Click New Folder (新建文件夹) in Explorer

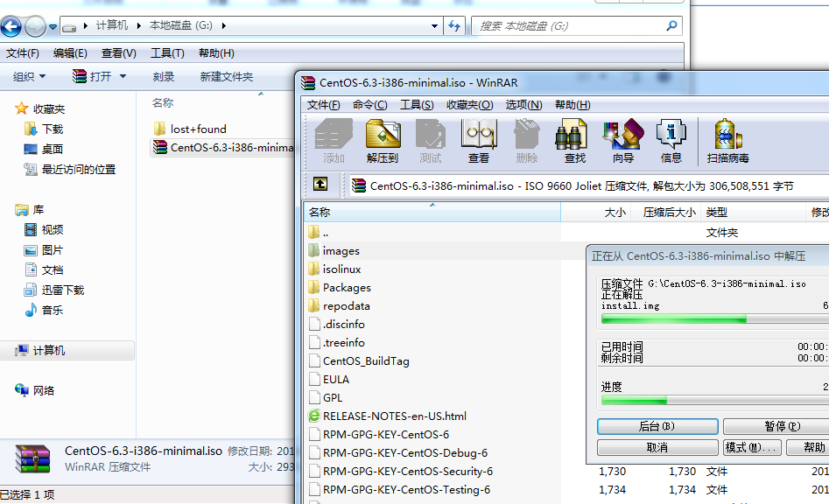point(226,77)
